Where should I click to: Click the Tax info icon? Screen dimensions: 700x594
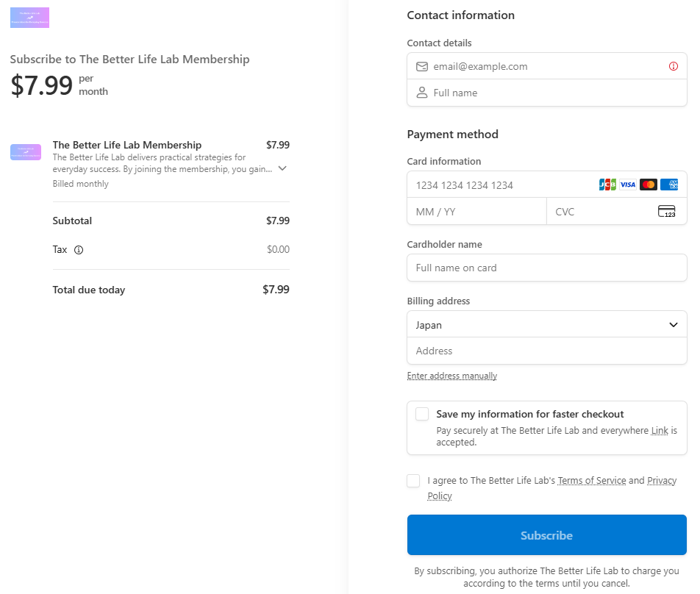(x=79, y=250)
